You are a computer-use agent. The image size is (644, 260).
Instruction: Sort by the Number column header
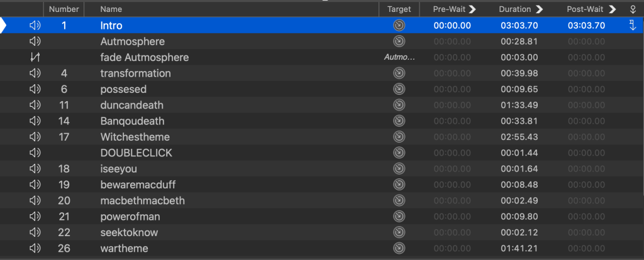(x=64, y=9)
